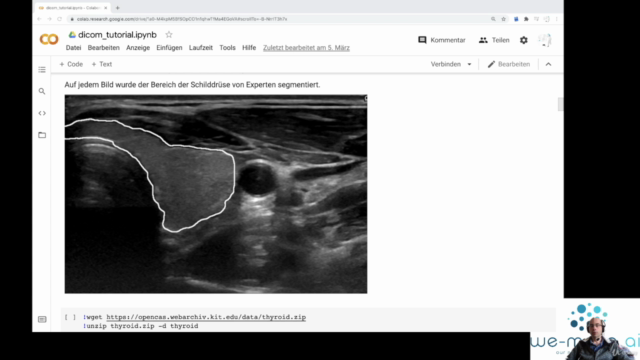640x360 pixels.
Task: Run the wget code cell
Action: point(70,317)
